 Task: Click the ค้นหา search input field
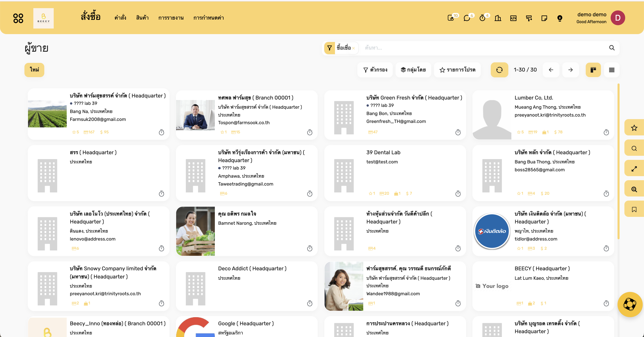(484, 48)
